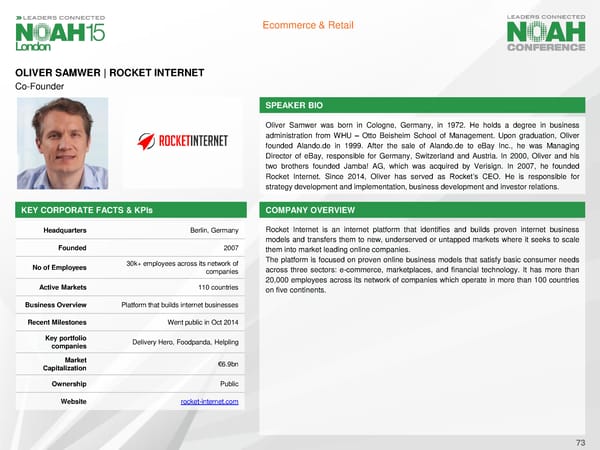This screenshot has width=600, height=450.
Task: Open the rocket-internet.com website link
Action: pyautogui.click(x=209, y=401)
